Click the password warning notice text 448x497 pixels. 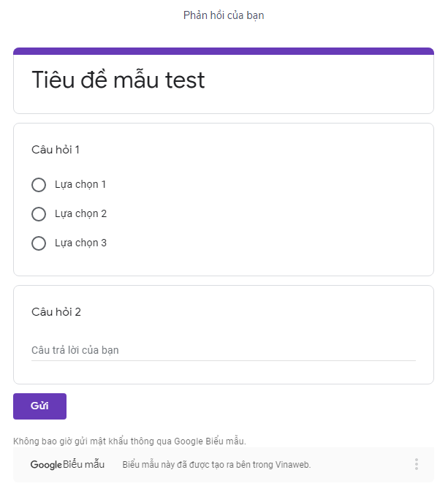129,441
